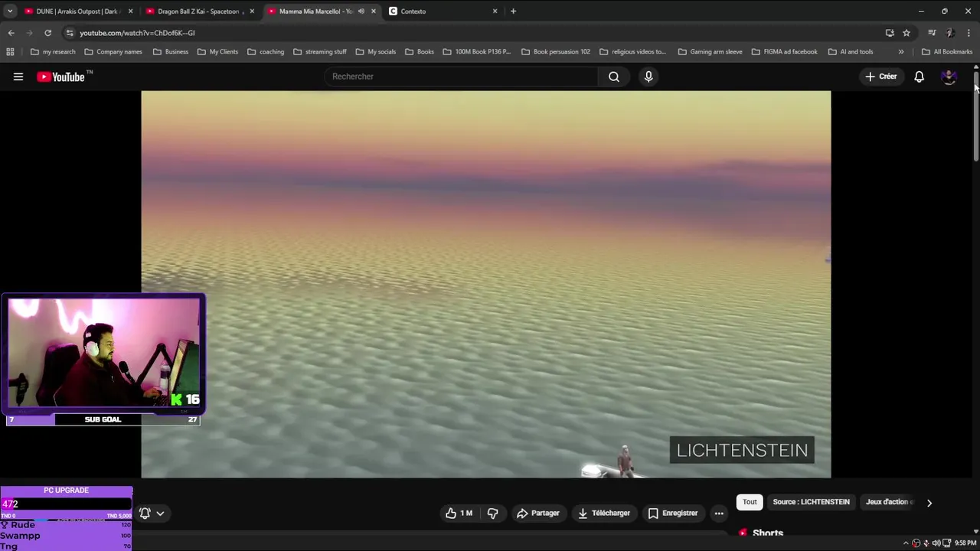This screenshot has width=980, height=551.
Task: Close the Contexto tab
Action: point(495,11)
